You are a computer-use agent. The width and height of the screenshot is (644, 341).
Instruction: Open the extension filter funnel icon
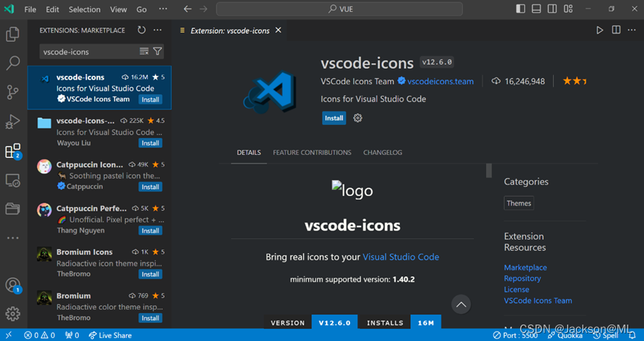[x=157, y=51]
